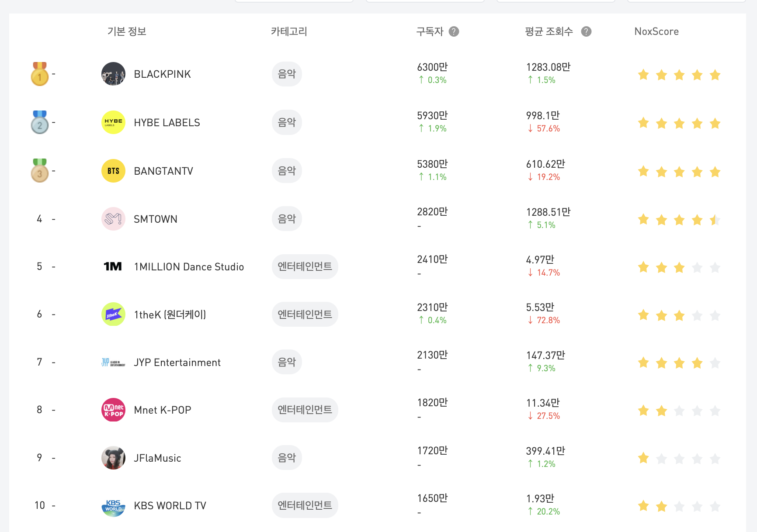The height and width of the screenshot is (532, 757).
Task: Open JFlaMusic avatar photo
Action: tap(113, 458)
